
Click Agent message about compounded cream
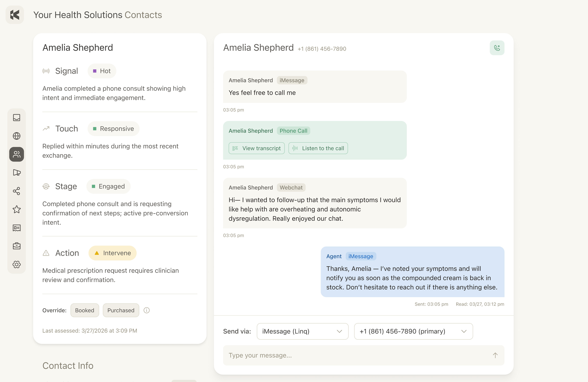412,272
